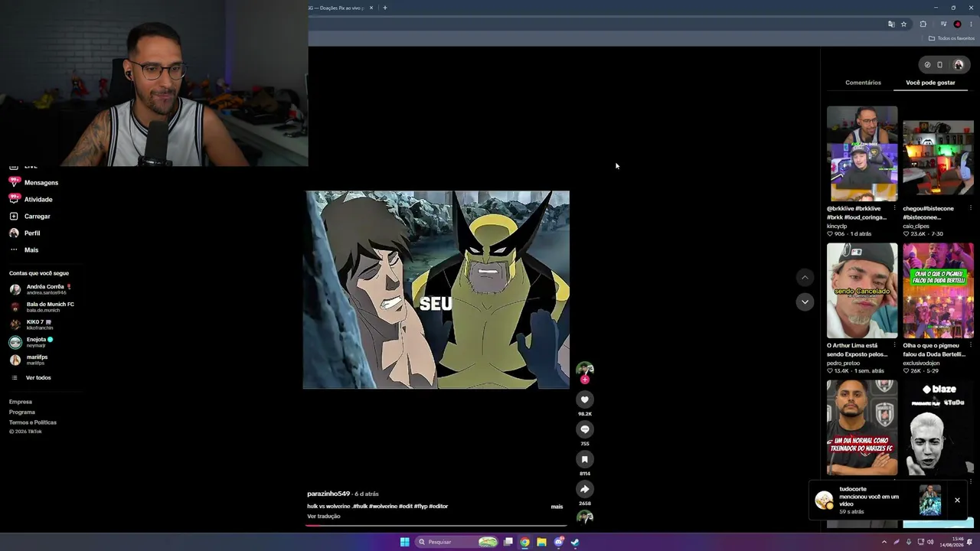Click the phone app icon in top pill
The width and height of the screenshot is (980, 551).
(940, 65)
